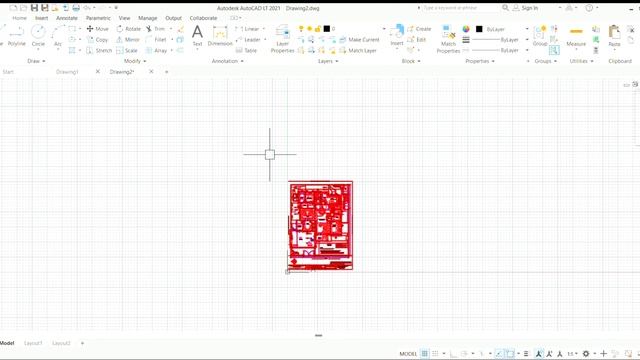Toggle the layer lightbulb on/off icon
Image resolution: width=640 pixels, height=360 pixels.
click(x=301, y=29)
